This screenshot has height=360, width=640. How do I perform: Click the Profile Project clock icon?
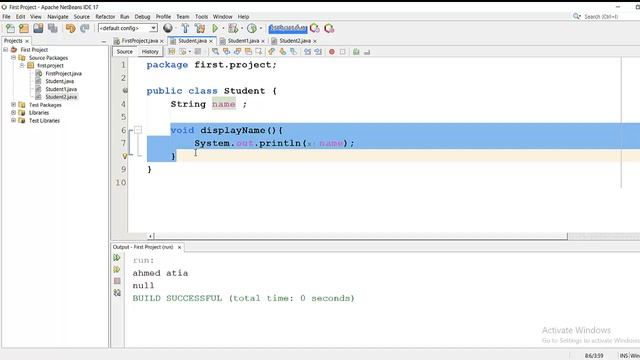coord(252,28)
